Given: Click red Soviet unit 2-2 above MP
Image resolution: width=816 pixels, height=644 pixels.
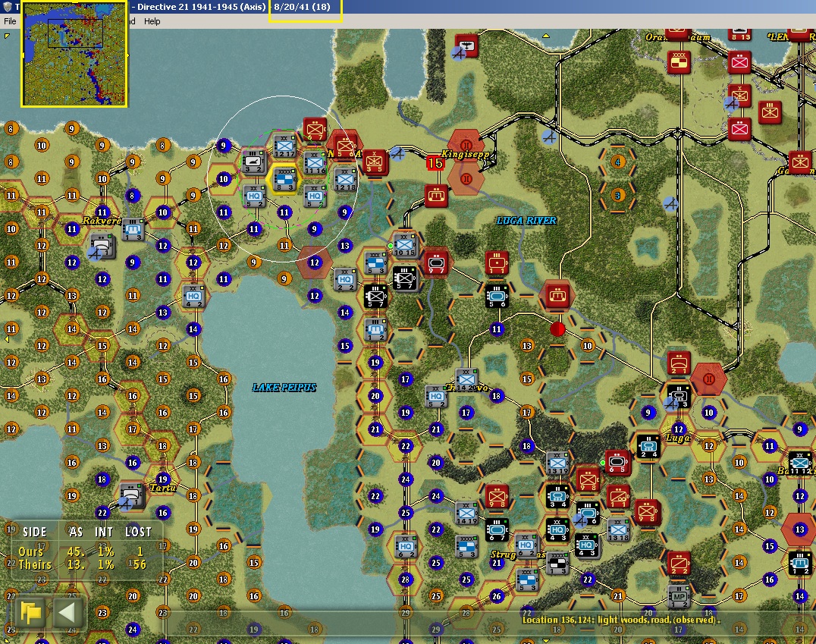Looking at the screenshot, I should click(x=679, y=564).
